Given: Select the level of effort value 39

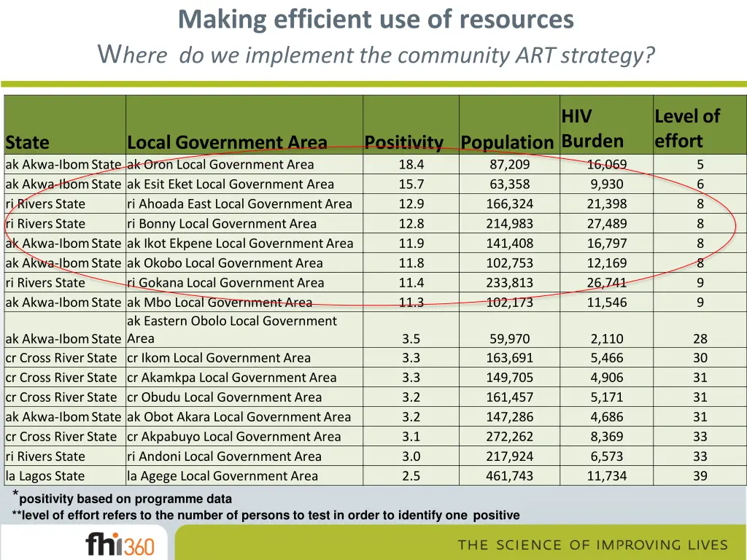Looking at the screenshot, I should [700, 476].
